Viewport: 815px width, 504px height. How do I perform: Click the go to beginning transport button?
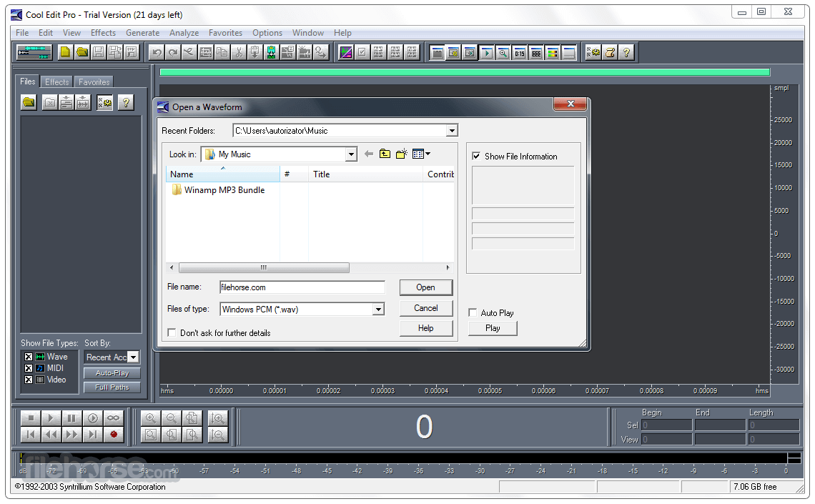31,435
